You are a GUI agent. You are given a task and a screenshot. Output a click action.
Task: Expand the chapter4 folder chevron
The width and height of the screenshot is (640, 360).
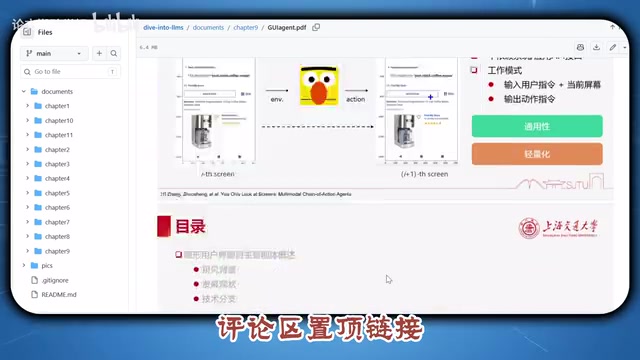pyautogui.click(x=27, y=178)
